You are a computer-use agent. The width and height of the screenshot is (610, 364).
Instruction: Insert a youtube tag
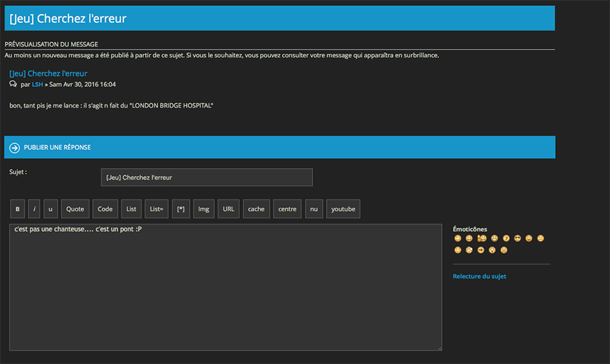click(x=343, y=209)
